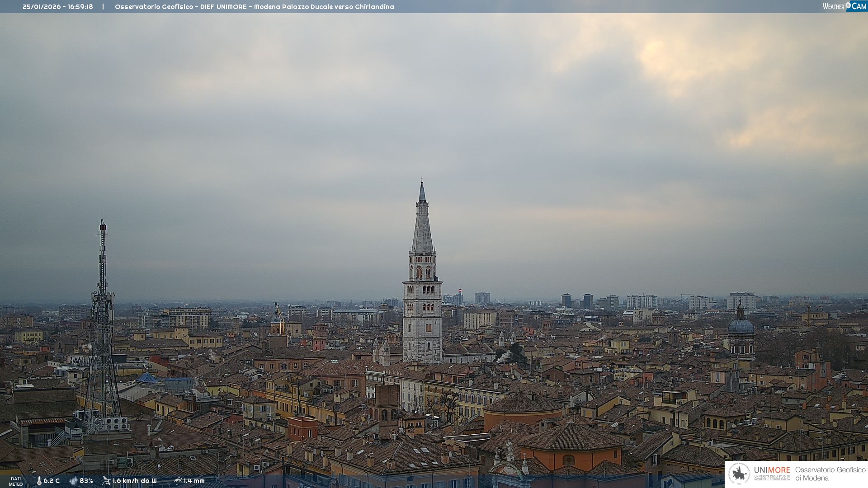Click the blue-gray church dome
The height and width of the screenshot is (488, 868).
[741, 325]
